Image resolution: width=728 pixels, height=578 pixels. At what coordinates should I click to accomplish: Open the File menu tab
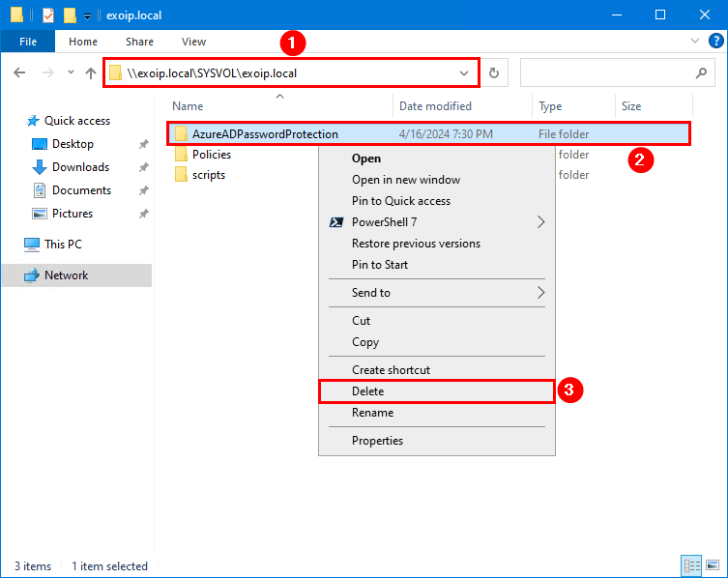(x=28, y=42)
